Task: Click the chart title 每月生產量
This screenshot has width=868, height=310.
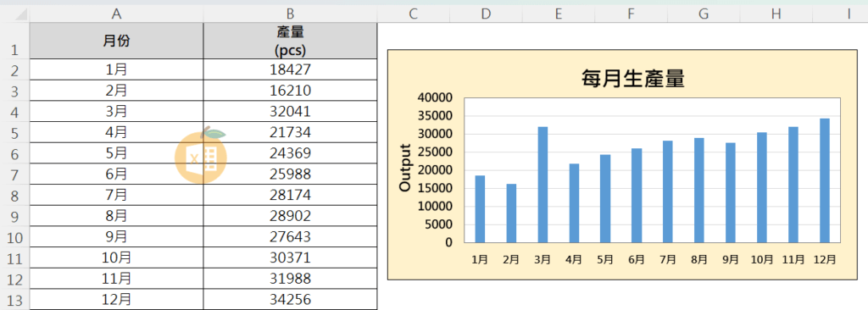Action: coord(633,79)
